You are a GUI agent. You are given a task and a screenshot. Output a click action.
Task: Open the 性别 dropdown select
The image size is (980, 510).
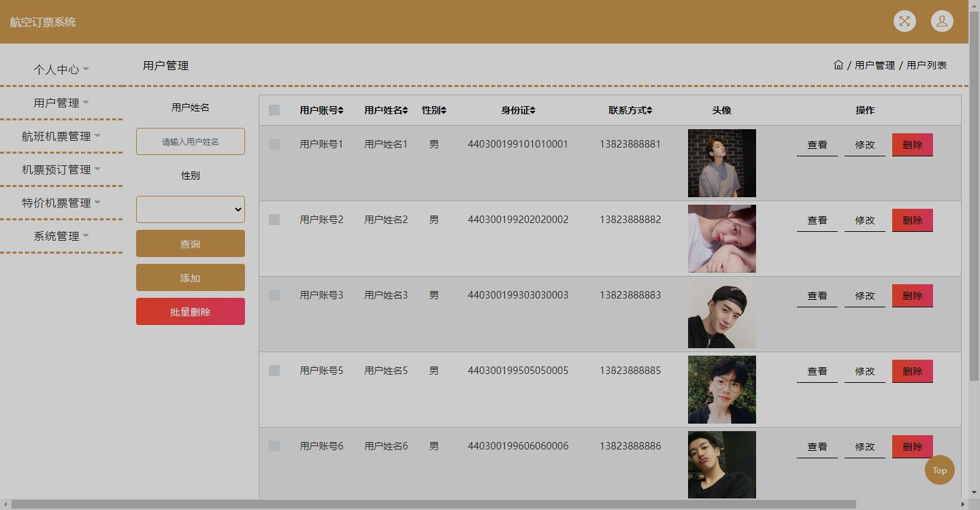tap(191, 209)
